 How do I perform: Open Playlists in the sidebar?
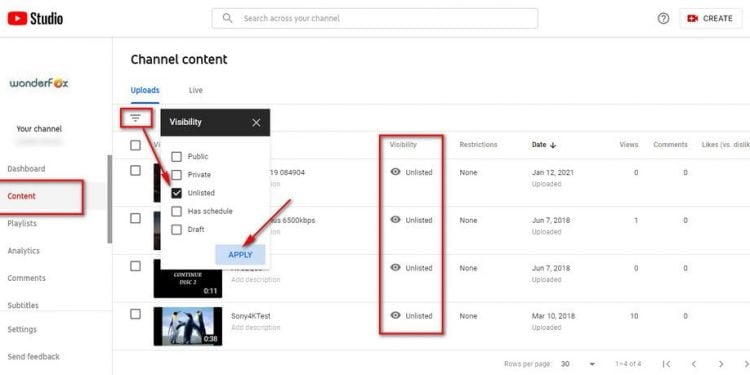point(22,223)
